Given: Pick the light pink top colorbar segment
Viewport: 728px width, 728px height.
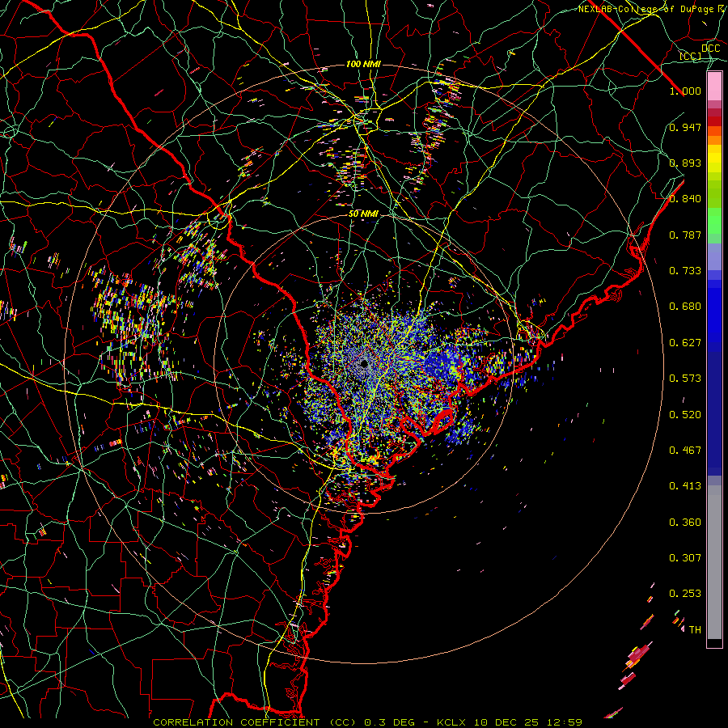Looking at the screenshot, I should click(x=714, y=87).
